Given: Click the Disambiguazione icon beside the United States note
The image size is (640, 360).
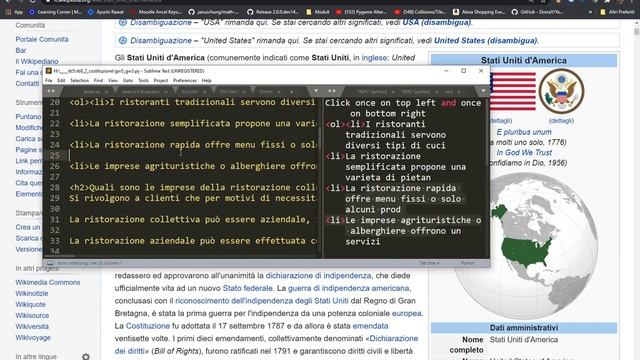Looking at the screenshot, I should (x=122, y=40).
